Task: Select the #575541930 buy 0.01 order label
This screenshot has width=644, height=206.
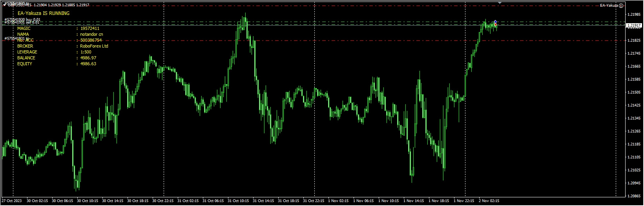Action: (22, 20)
